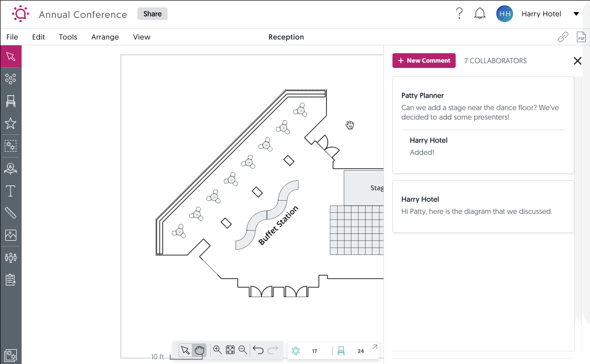Fit the diagram to the screen
590x364 pixels.
tap(230, 349)
